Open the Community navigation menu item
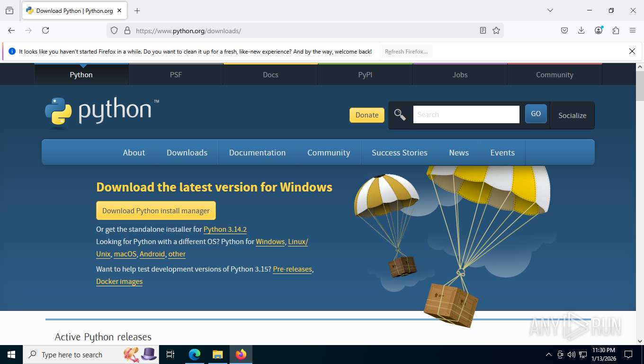The image size is (644, 364). point(329,153)
